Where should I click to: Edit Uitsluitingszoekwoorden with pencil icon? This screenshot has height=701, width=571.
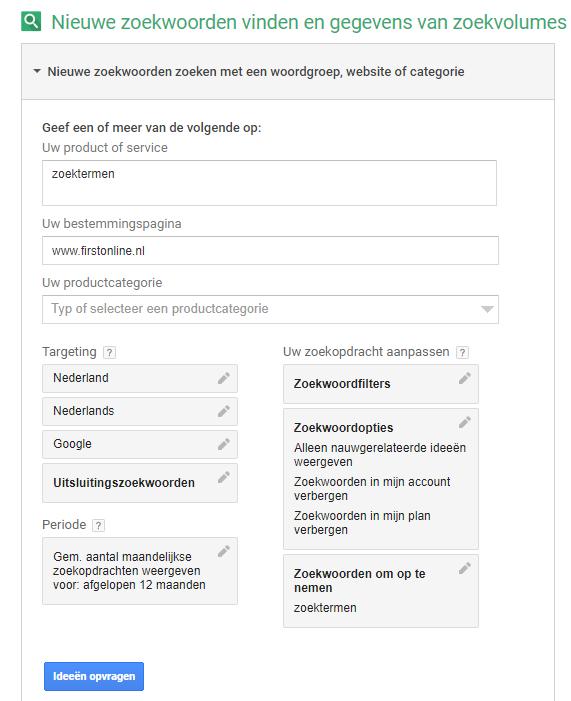click(x=224, y=477)
